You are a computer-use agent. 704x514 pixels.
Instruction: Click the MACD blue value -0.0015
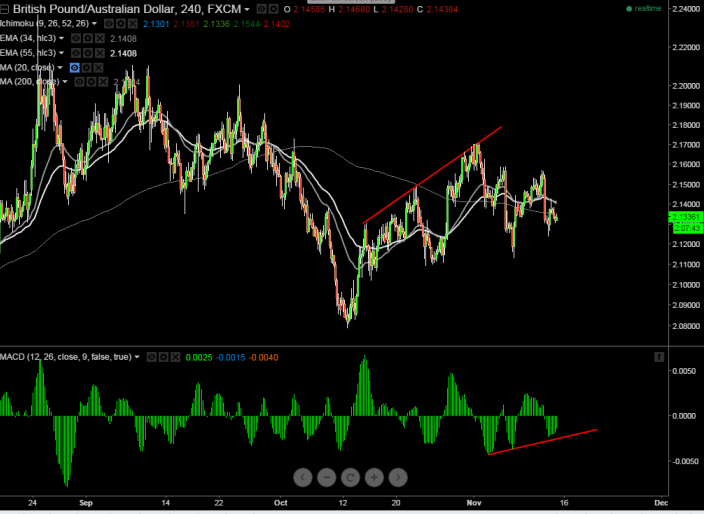[231, 358]
